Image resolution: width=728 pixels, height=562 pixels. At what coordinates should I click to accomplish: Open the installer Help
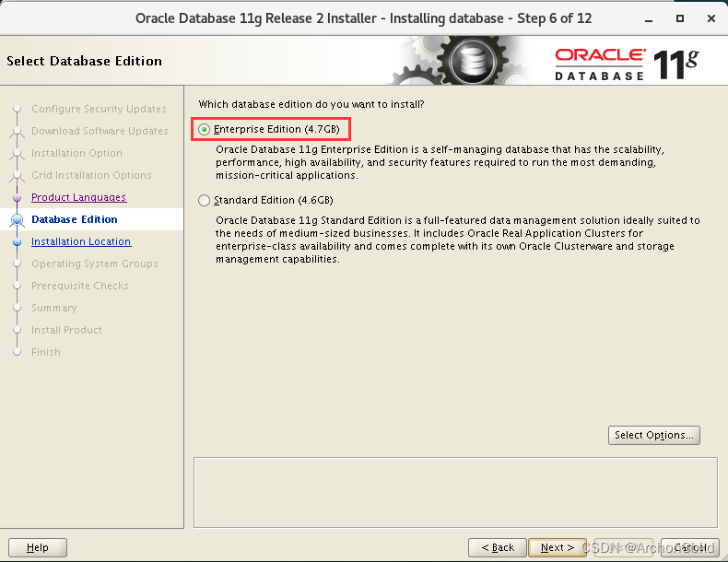(x=38, y=547)
